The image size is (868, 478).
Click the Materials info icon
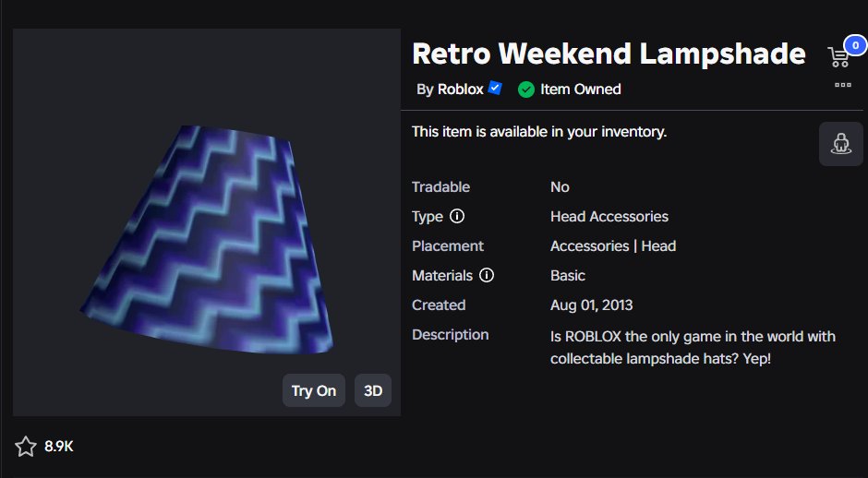pos(486,275)
